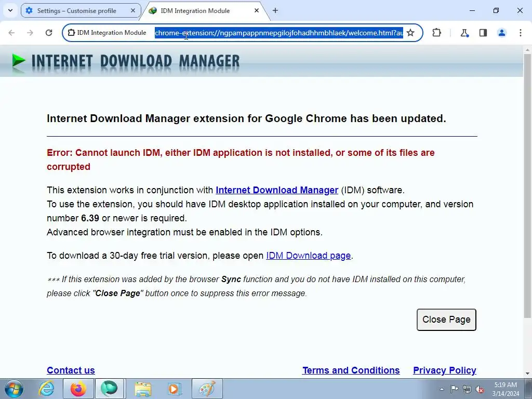Open Windows Explorer folder on taskbar

143,389
